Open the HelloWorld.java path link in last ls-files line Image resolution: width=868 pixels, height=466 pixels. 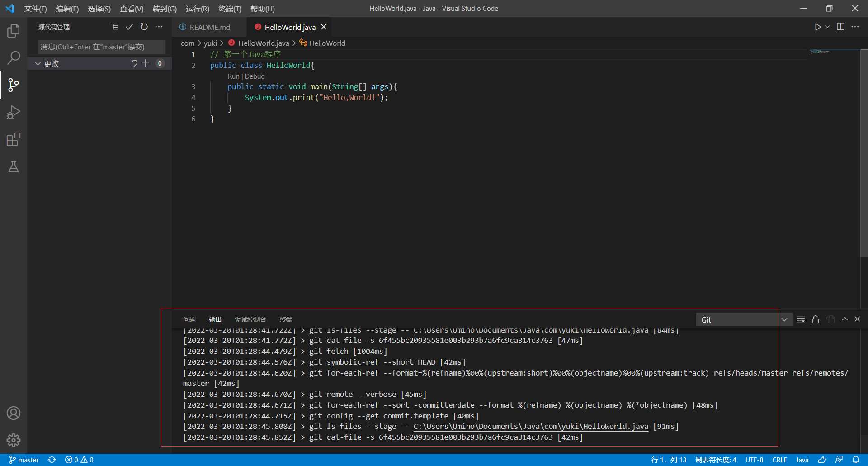(x=531, y=426)
